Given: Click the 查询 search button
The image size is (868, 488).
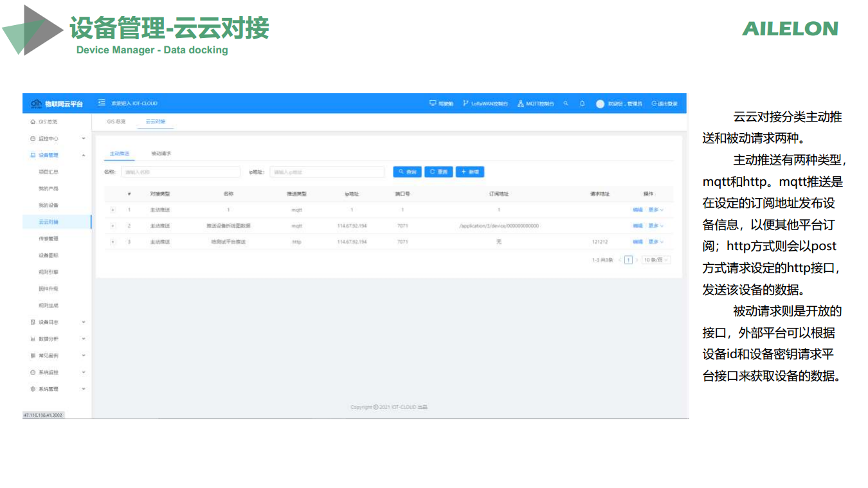Looking at the screenshot, I should pos(407,172).
